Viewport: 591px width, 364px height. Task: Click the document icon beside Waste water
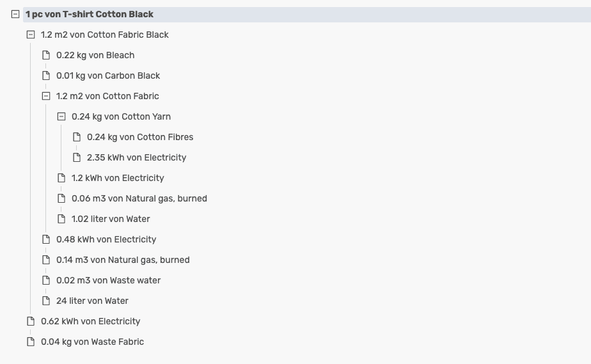(46, 280)
